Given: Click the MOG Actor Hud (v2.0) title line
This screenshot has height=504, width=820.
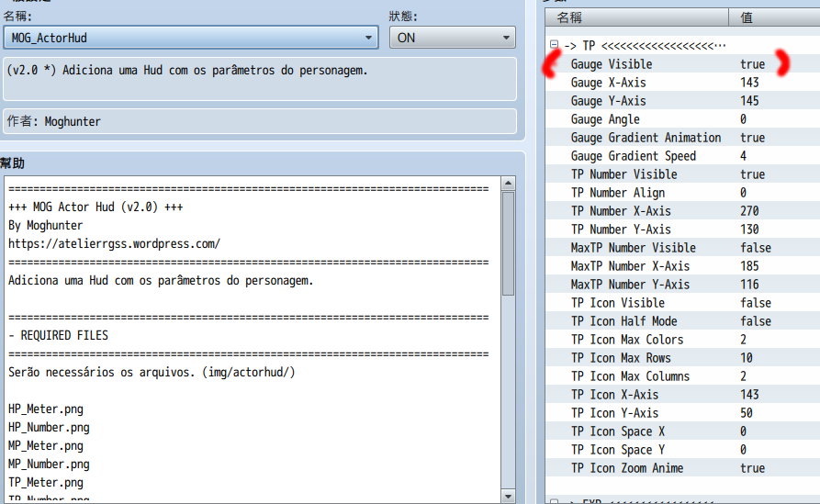Looking at the screenshot, I should click(95, 207).
